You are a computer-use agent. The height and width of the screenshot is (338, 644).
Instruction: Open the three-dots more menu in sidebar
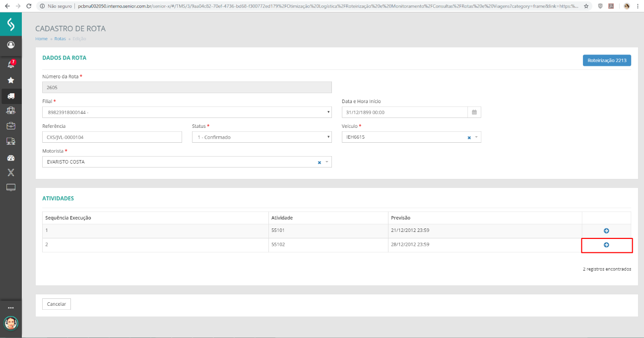10,308
